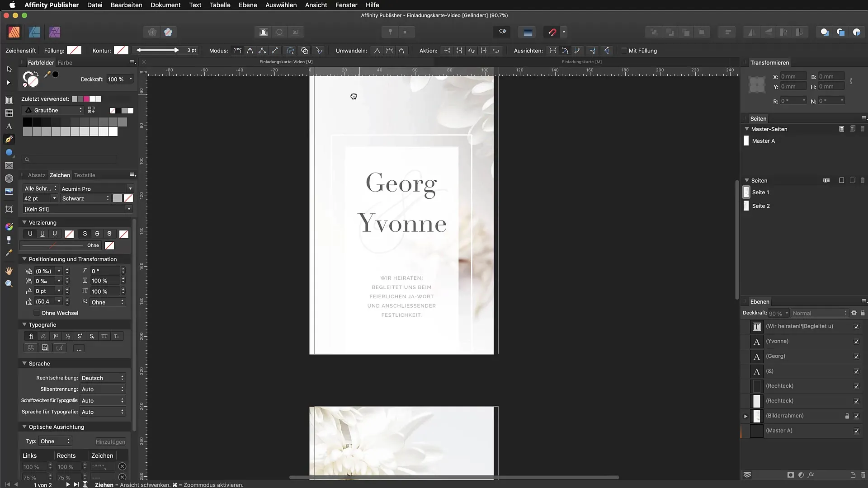The height and width of the screenshot is (488, 868).
Task: Click the reverse curves action icon
Action: pos(496,51)
